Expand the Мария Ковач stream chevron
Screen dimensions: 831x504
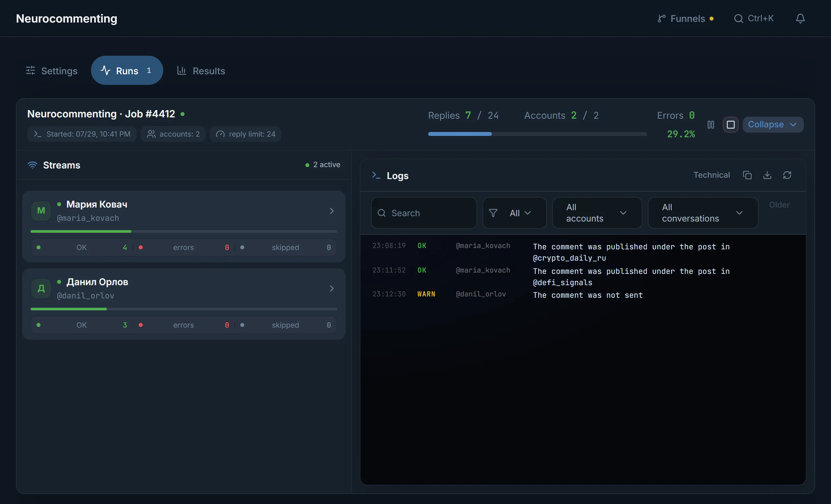pyautogui.click(x=332, y=211)
